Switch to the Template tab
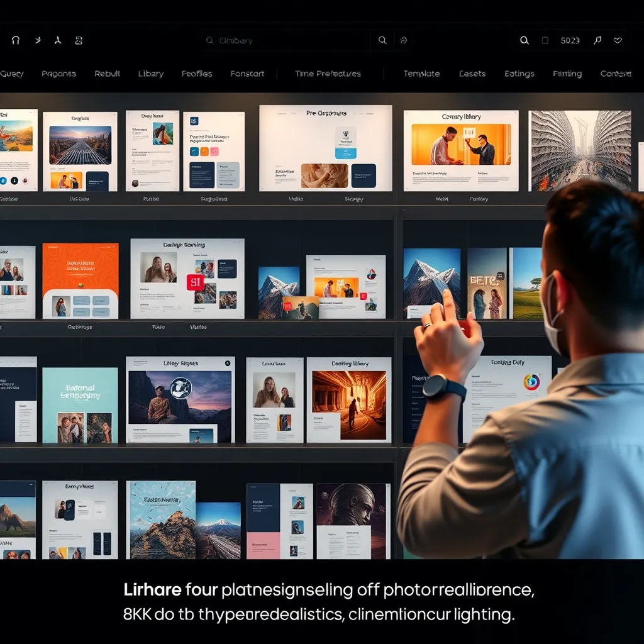The height and width of the screenshot is (644, 644). (x=421, y=74)
